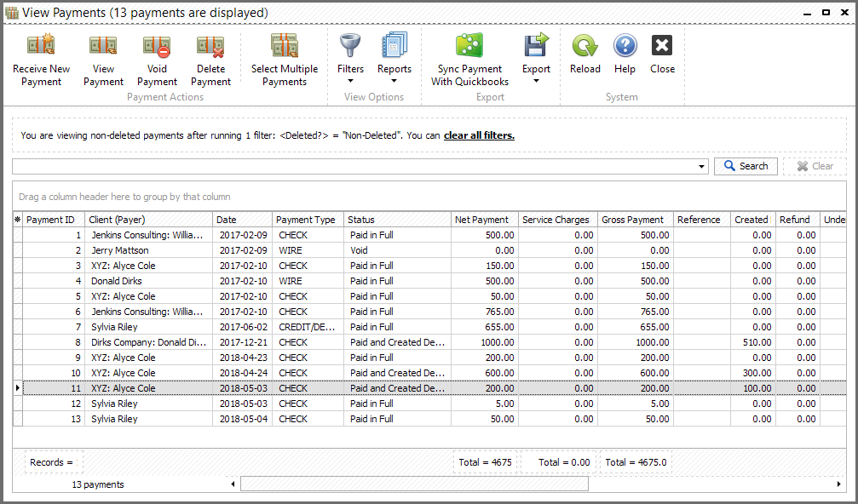Expand the search box dropdown arrow
858x504 pixels.
coord(701,167)
